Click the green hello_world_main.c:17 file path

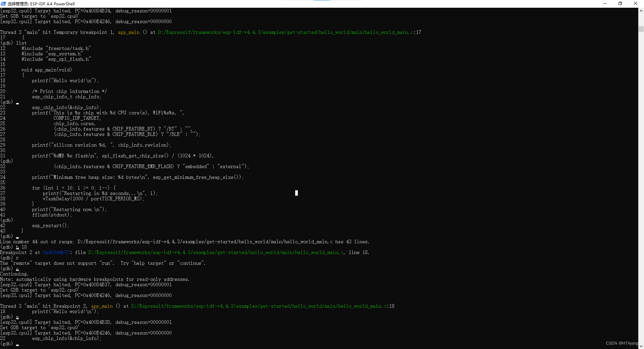(x=289, y=32)
